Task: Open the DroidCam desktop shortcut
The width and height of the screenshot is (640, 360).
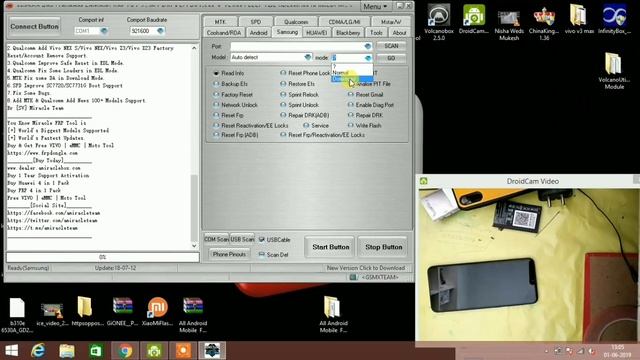Action: (x=473, y=19)
